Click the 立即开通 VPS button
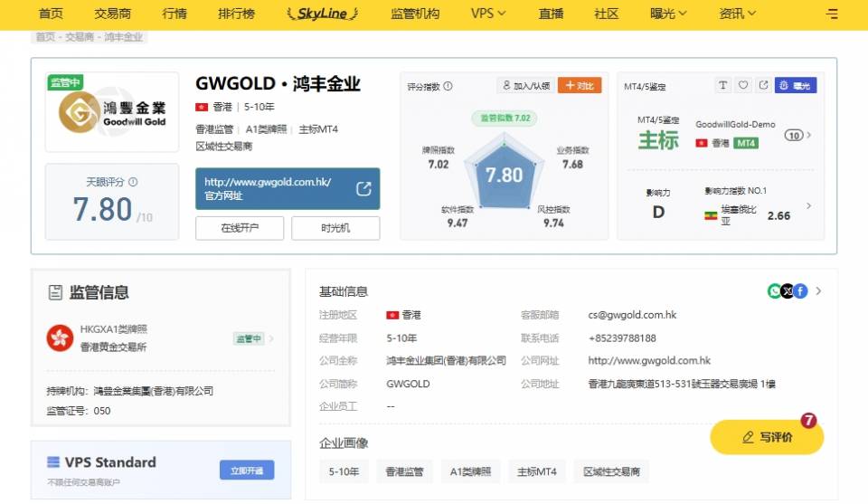 [x=247, y=471]
